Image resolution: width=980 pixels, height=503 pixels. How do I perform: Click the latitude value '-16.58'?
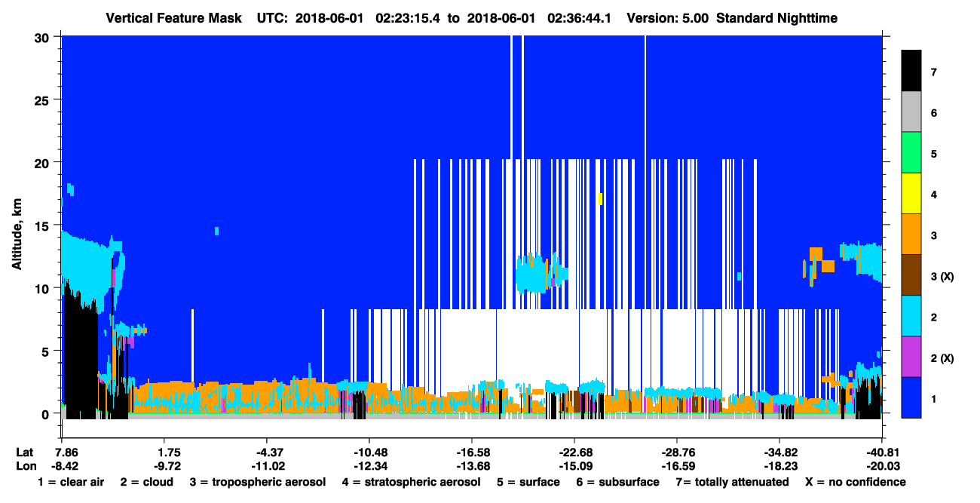coord(471,452)
